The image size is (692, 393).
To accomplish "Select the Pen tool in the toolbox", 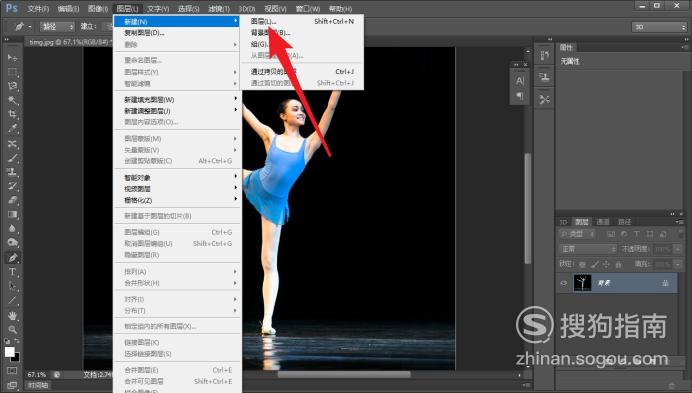I will coord(12,257).
